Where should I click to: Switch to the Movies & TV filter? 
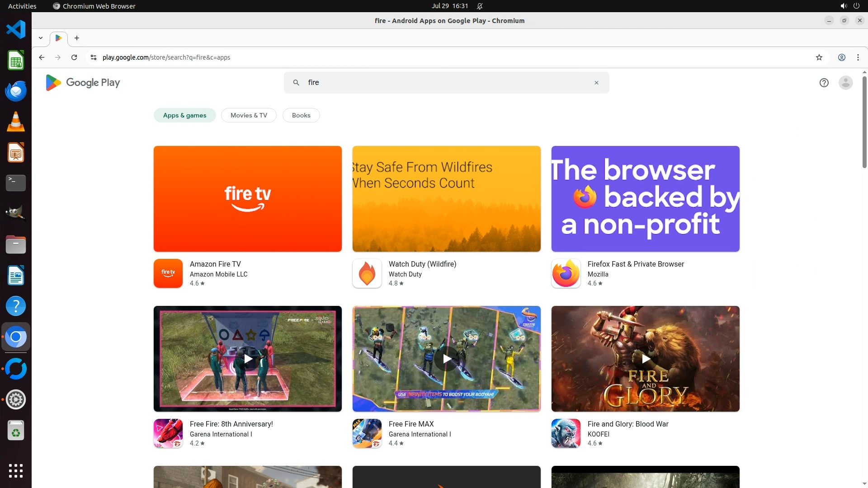tap(249, 115)
